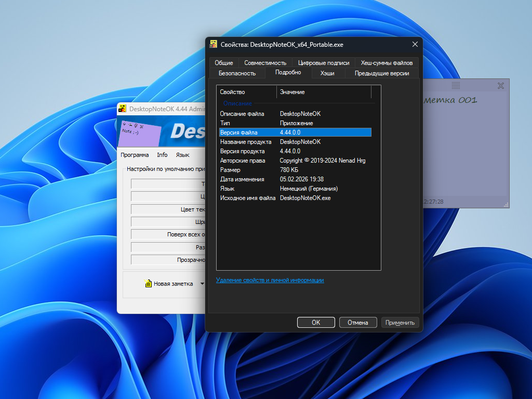Screen dimensions: 532x399
Task: Click the Поверх всех о... setting field
Action: [168, 234]
